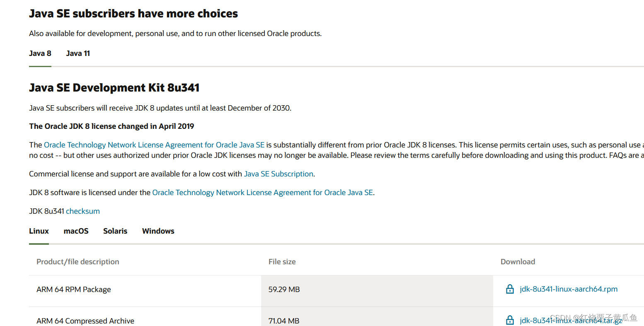Click the 59.29 MB file size cell

point(284,290)
